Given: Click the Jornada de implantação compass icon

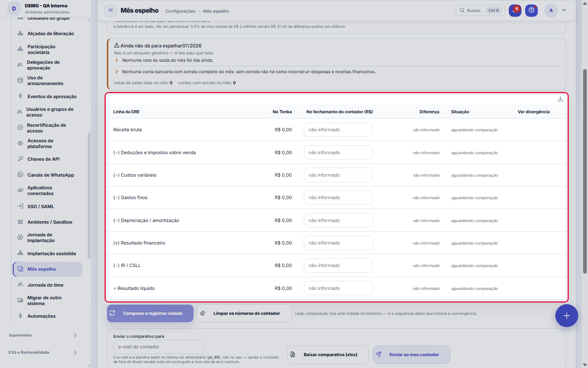Looking at the screenshot, I should tap(20, 238).
